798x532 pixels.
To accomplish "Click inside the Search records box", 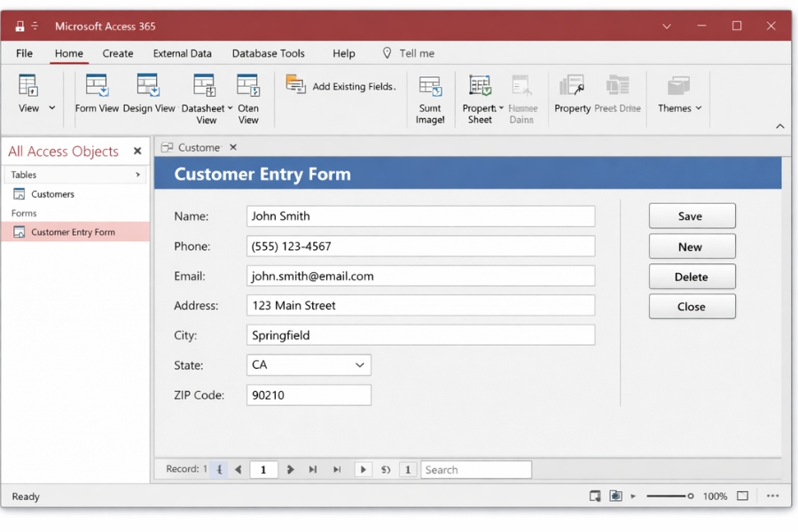I will point(476,469).
